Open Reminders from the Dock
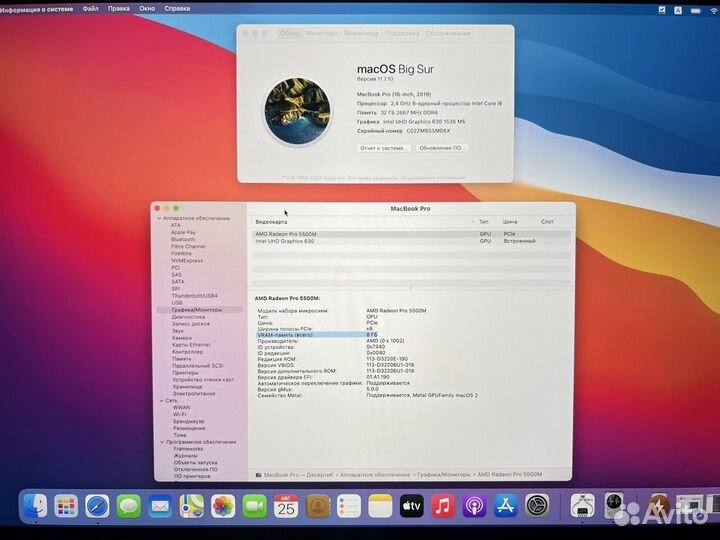 349,506
